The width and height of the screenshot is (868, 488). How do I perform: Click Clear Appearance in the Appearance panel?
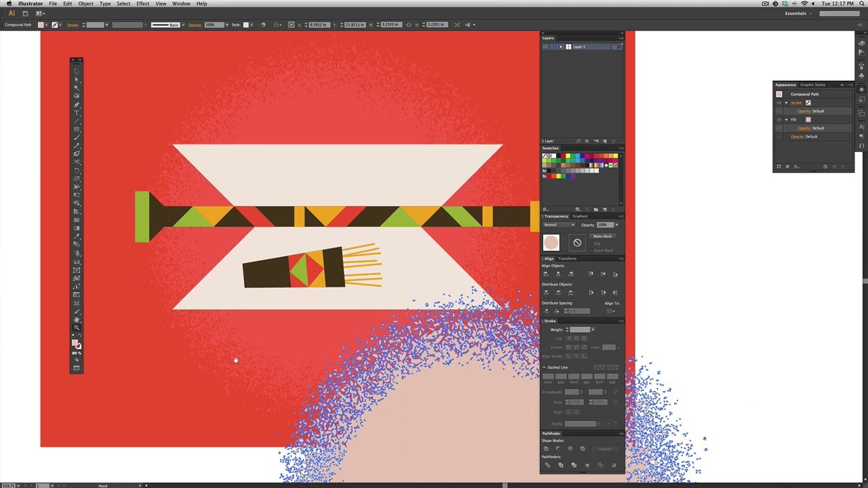825,167
